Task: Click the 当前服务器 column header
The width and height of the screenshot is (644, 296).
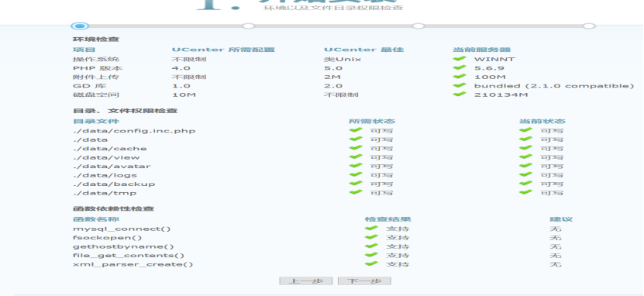Action: (482, 50)
